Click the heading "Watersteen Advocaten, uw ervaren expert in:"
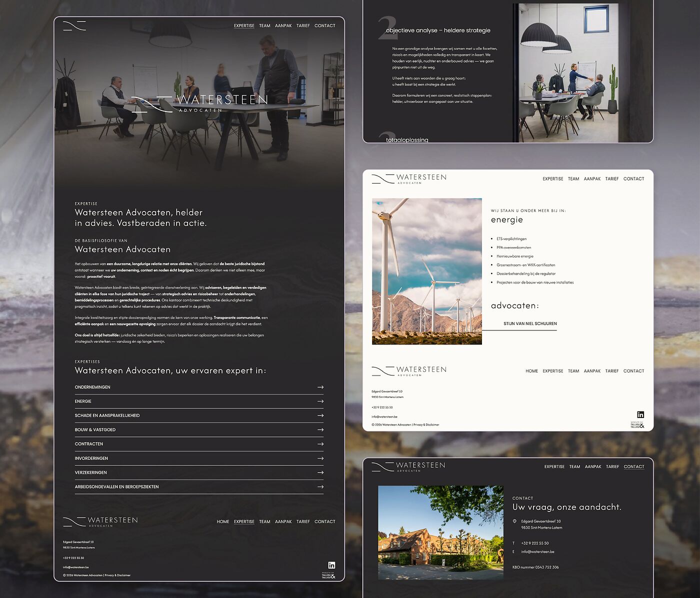Screen dimensions: 700x598 (x=170, y=370)
